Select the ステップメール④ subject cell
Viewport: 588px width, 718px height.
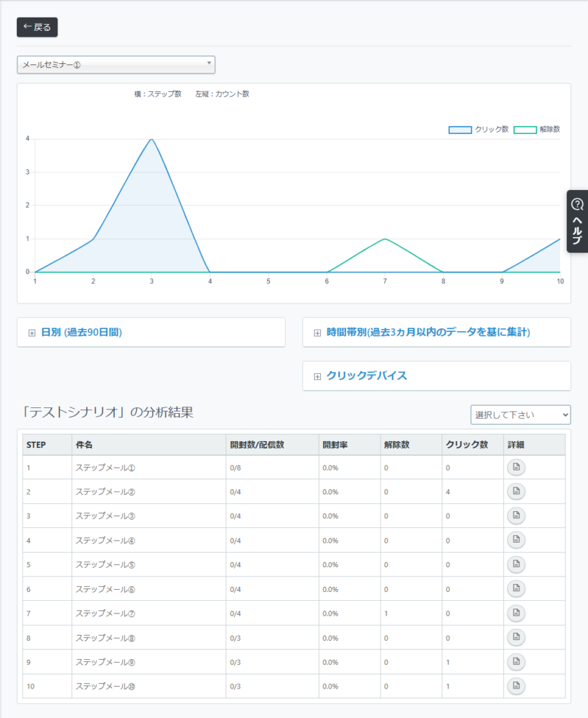point(149,541)
